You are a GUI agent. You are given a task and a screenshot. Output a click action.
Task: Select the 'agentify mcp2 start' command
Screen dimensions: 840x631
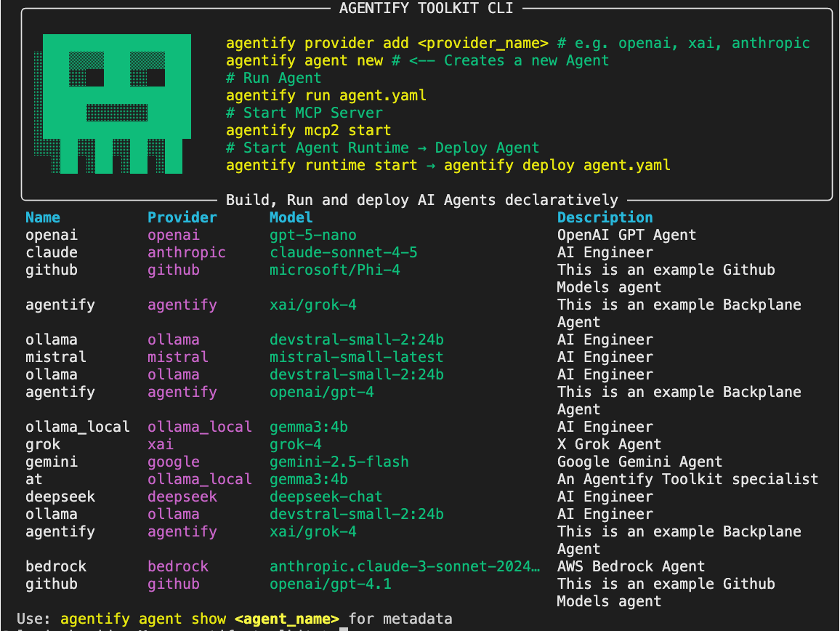(x=309, y=130)
